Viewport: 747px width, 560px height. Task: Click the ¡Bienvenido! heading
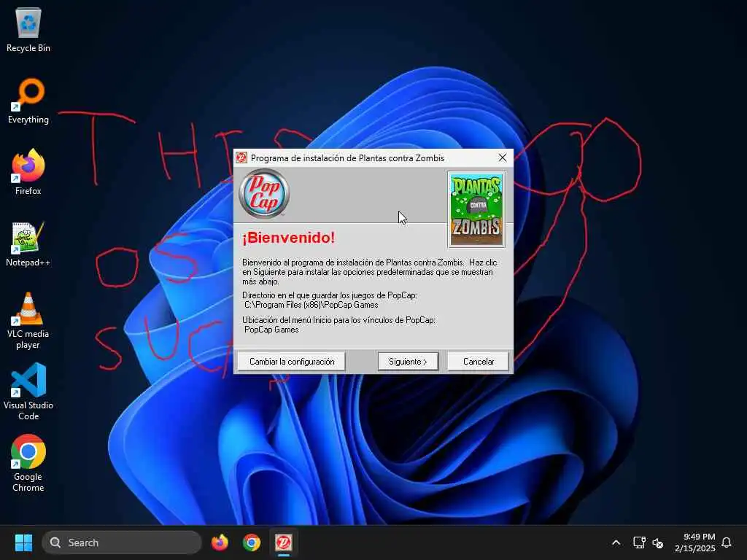(x=289, y=237)
